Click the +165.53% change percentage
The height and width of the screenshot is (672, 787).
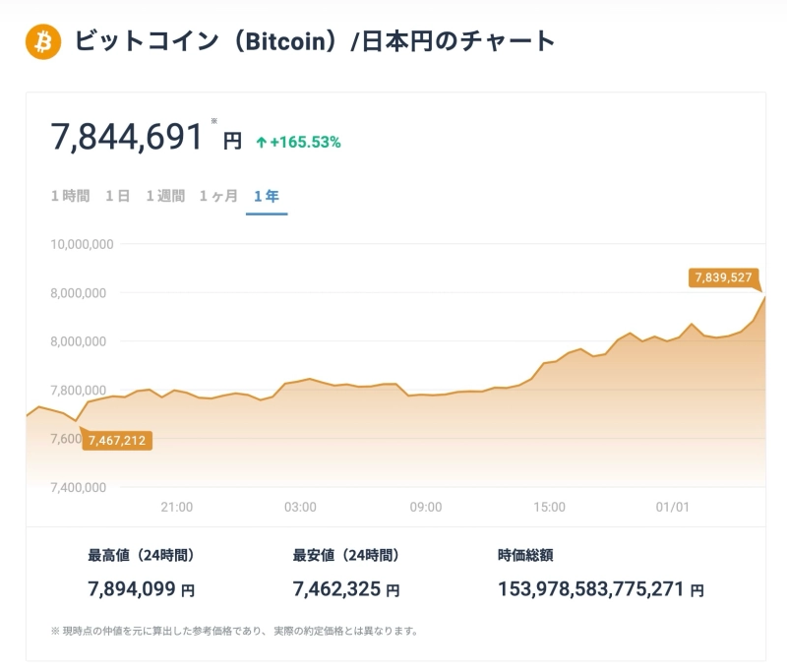pyautogui.click(x=305, y=142)
